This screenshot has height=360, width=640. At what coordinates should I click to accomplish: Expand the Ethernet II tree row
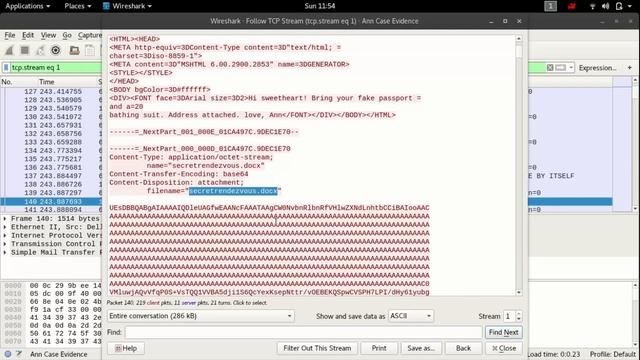click(x=5, y=227)
